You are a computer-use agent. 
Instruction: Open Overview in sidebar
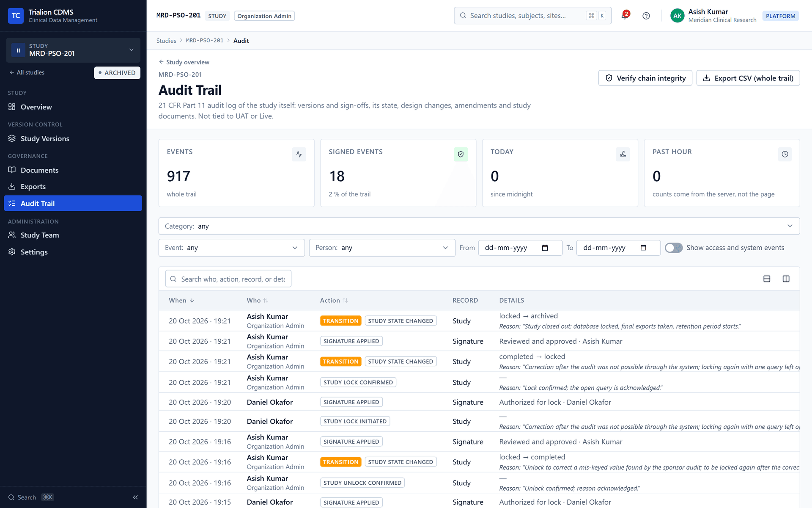point(73,107)
